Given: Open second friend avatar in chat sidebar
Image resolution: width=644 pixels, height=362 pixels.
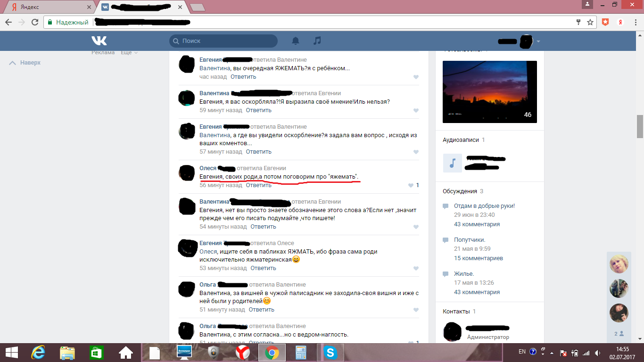Looking at the screenshot, I should point(619,288).
